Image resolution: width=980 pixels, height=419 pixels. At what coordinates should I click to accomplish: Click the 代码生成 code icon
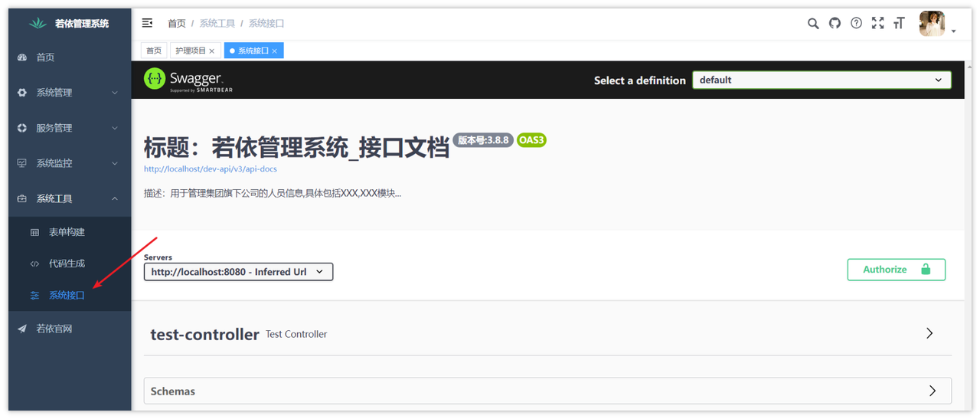tap(34, 264)
